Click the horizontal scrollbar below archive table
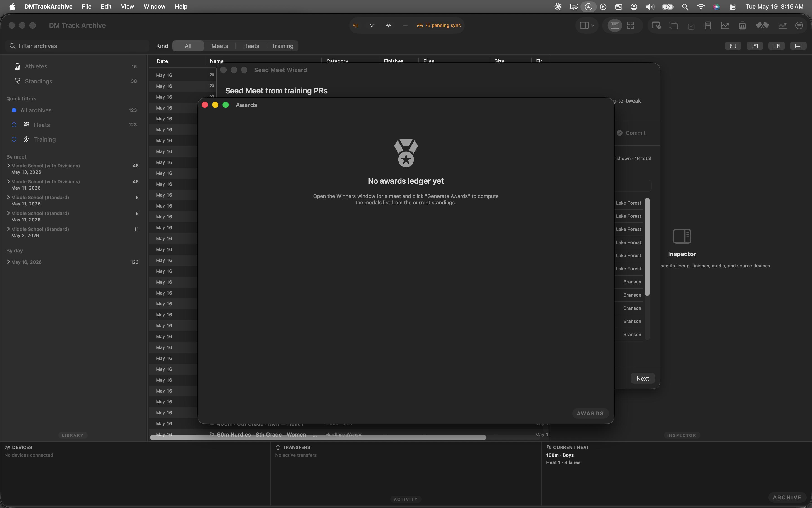Image resolution: width=812 pixels, height=508 pixels. pyautogui.click(x=318, y=437)
